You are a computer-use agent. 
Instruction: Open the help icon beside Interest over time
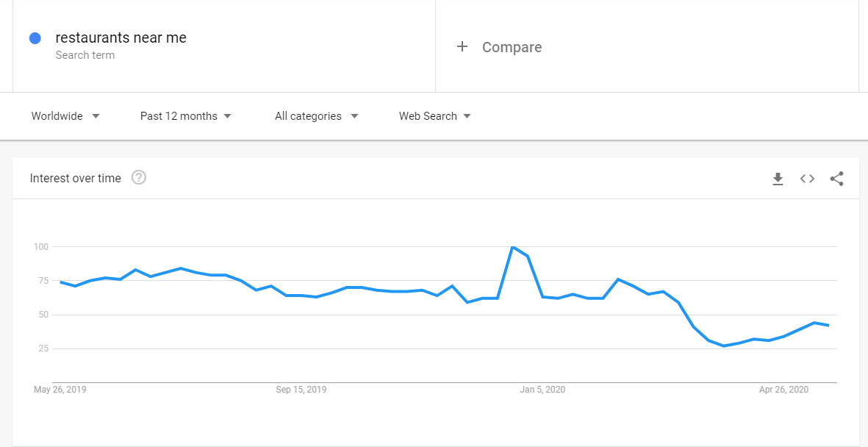pos(139,178)
